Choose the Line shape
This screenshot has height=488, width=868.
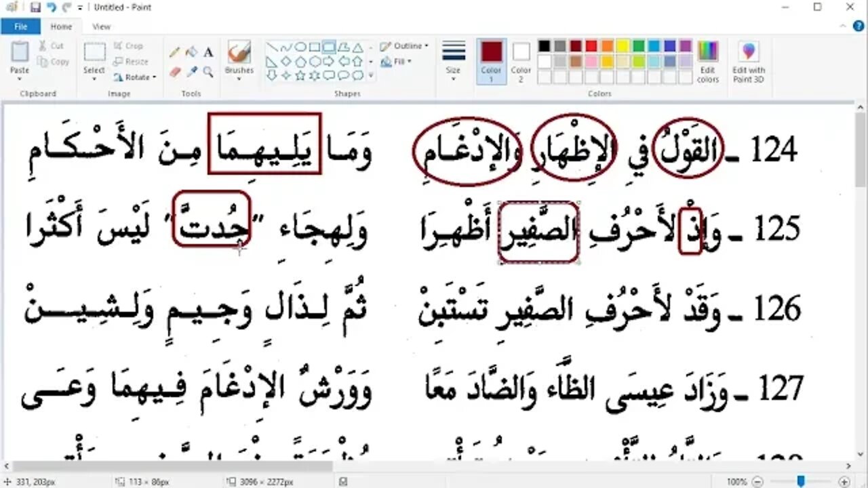point(272,47)
